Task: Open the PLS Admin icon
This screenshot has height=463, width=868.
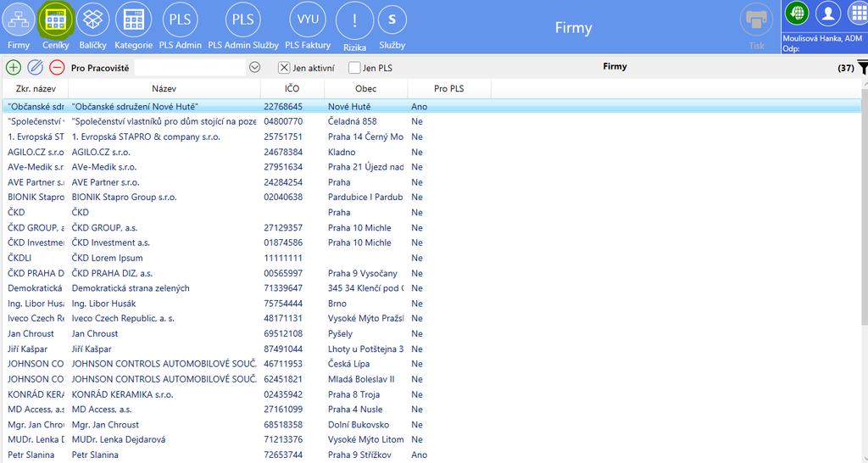Action: click(180, 20)
